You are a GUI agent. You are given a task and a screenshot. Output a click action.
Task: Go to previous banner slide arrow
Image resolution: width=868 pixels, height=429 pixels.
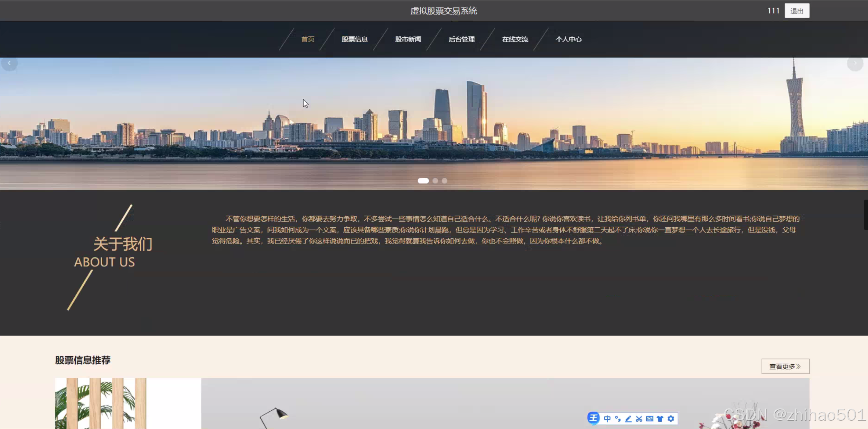point(9,63)
